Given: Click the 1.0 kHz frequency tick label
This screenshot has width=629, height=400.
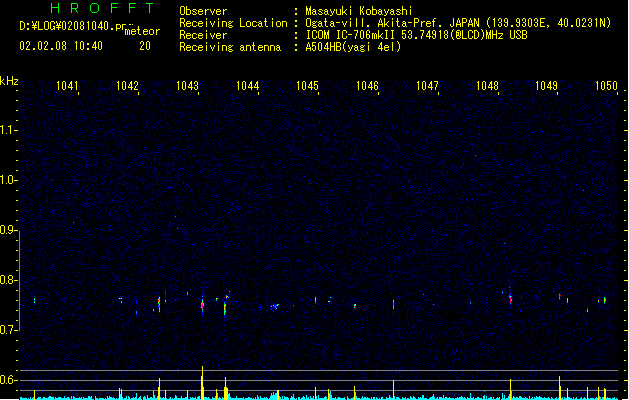Looking at the screenshot, I should pyautogui.click(x=8, y=180).
